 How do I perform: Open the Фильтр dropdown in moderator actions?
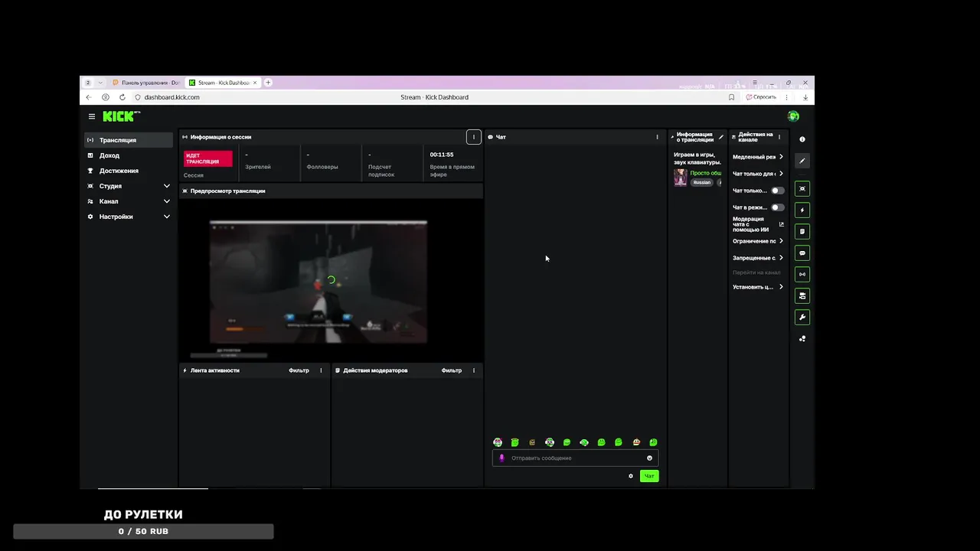point(452,370)
